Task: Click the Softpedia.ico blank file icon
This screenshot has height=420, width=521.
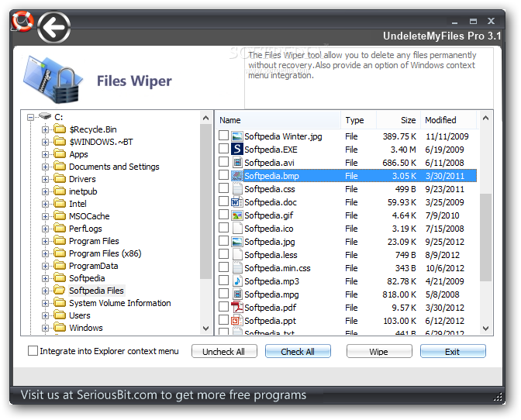Action: tap(237, 228)
